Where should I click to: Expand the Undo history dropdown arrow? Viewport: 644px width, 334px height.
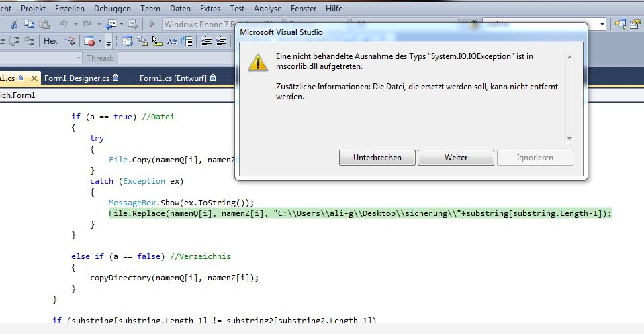76,25
